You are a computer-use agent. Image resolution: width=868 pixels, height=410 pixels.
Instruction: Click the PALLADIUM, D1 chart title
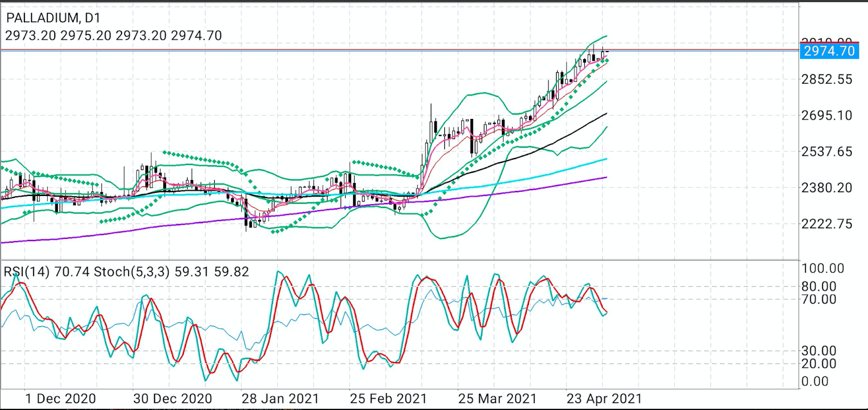54,18
